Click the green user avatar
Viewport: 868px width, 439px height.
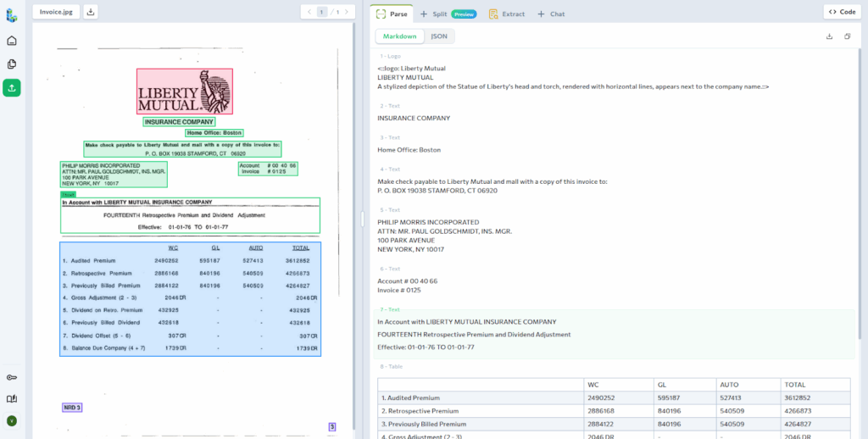coord(12,420)
